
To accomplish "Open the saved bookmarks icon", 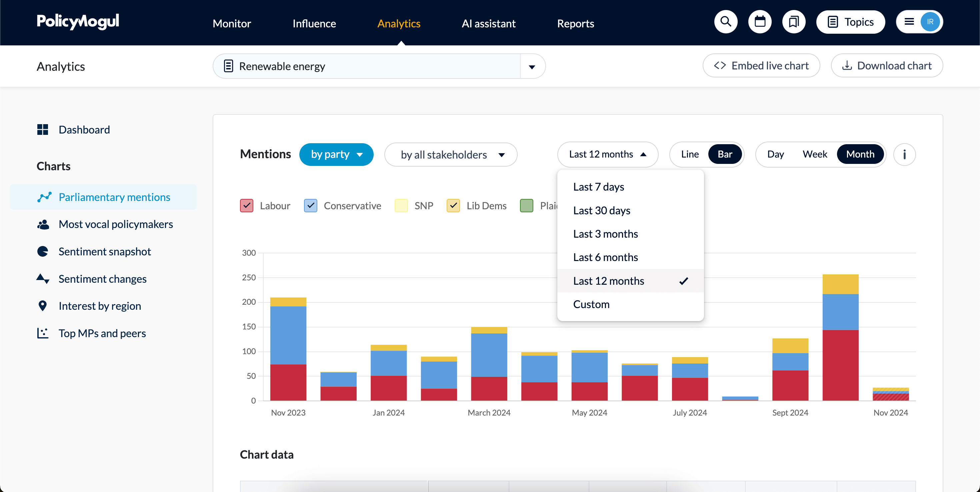I will click(794, 22).
